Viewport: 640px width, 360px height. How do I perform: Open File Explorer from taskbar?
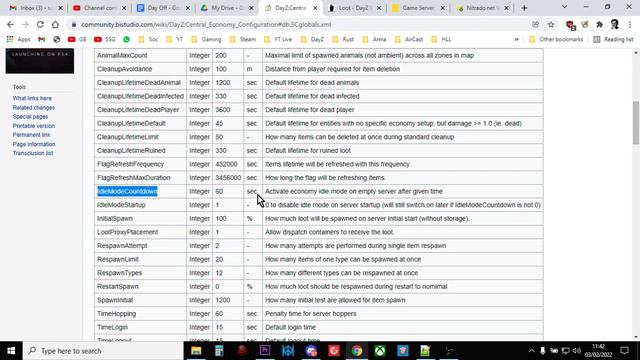[196, 351]
